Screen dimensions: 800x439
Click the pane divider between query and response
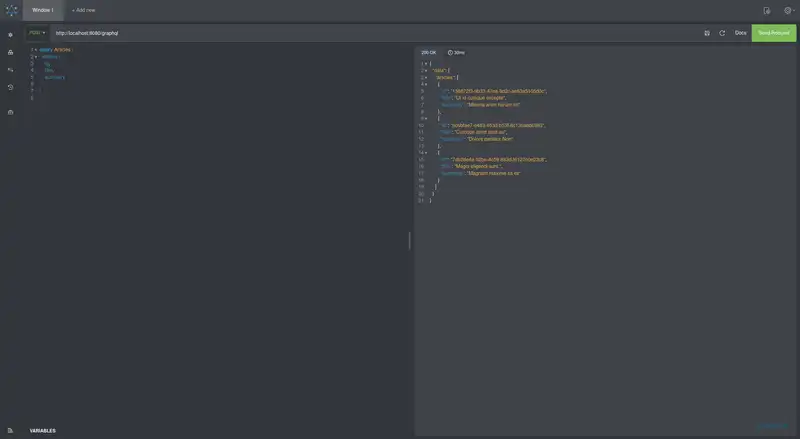click(410, 240)
